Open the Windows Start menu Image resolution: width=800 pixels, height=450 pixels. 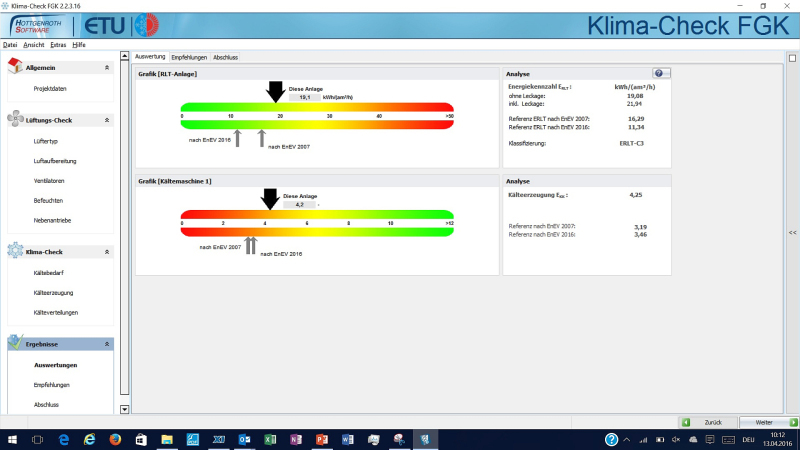click(12, 439)
